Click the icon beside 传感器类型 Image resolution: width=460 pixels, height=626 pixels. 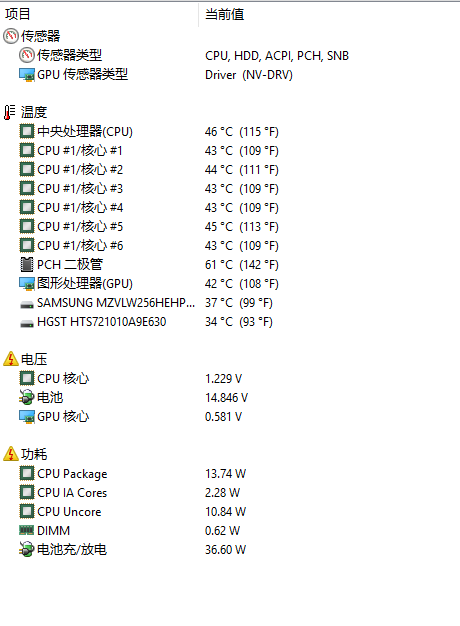[x=27, y=55]
